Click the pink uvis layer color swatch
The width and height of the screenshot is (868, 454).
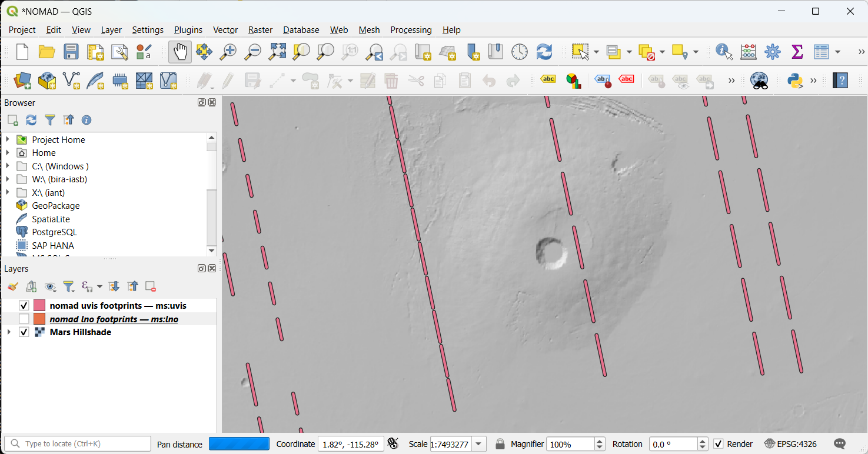point(39,305)
